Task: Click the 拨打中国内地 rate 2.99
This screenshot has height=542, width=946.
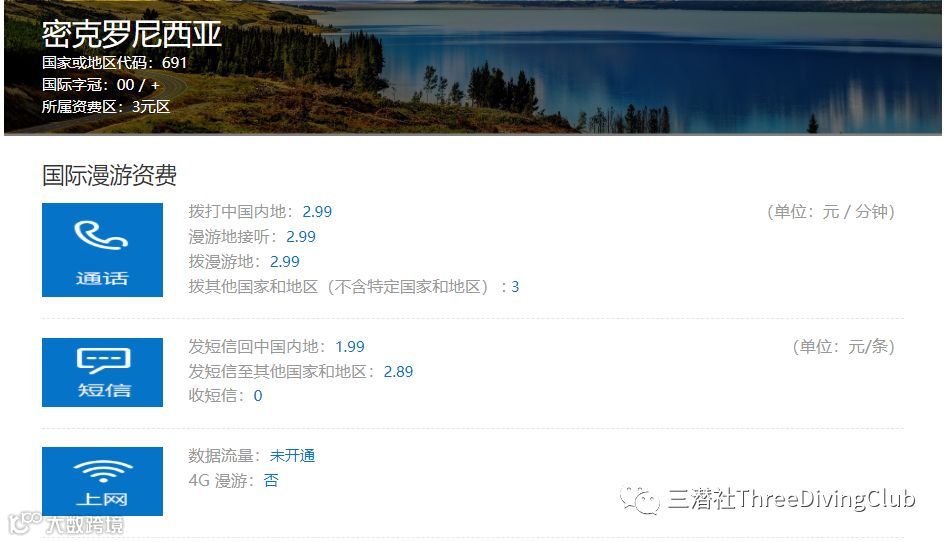Action: [x=317, y=212]
